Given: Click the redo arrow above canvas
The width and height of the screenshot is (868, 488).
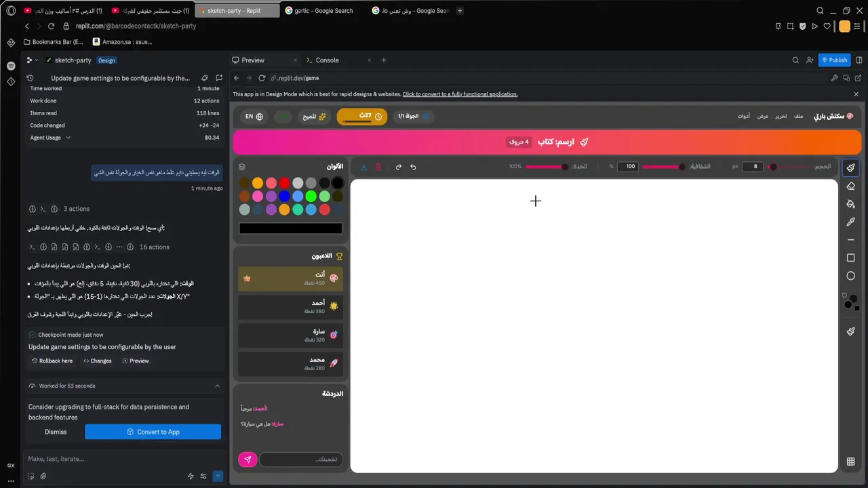Looking at the screenshot, I should [399, 167].
